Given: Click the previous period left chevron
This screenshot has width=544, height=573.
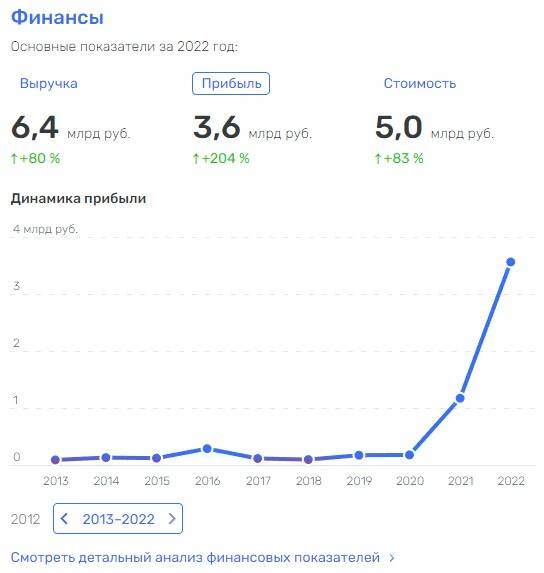Looking at the screenshot, I should click(x=64, y=518).
